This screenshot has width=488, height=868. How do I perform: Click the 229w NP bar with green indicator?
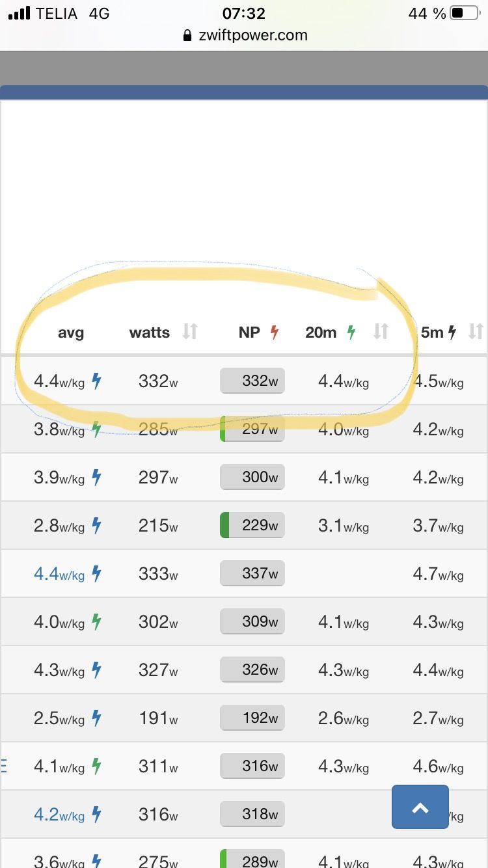[x=252, y=525]
